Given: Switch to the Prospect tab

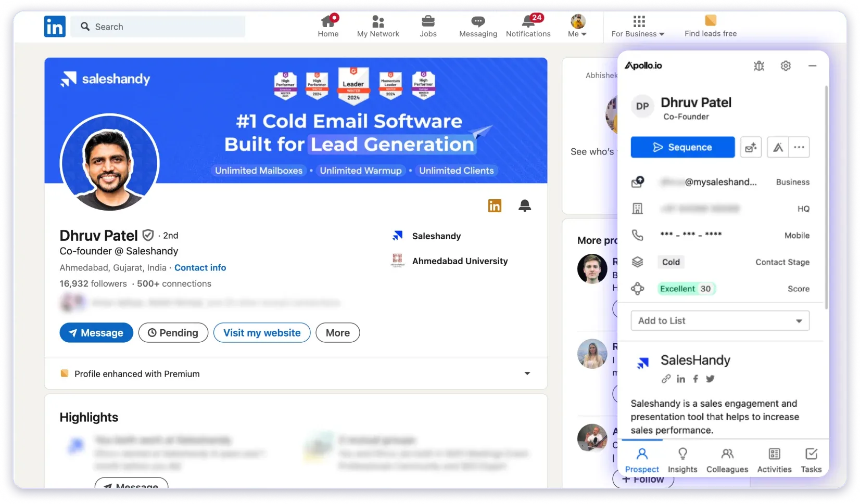Looking at the screenshot, I should tap(642, 459).
